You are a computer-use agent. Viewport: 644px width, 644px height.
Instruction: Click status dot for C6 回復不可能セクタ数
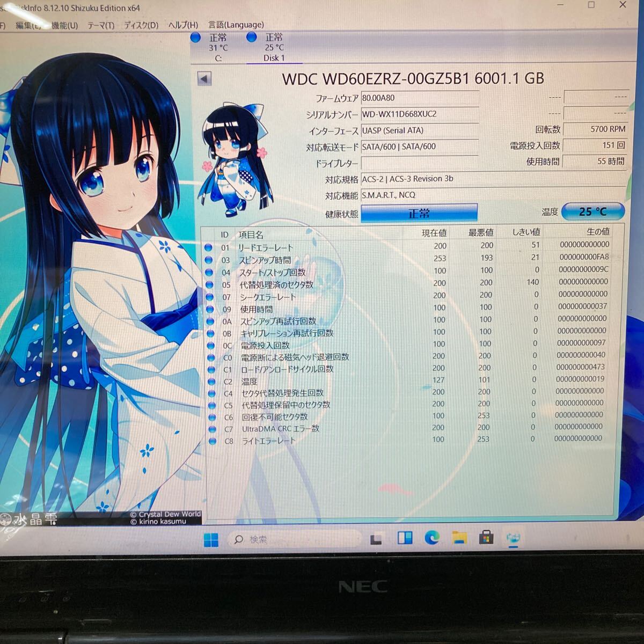coord(212,417)
